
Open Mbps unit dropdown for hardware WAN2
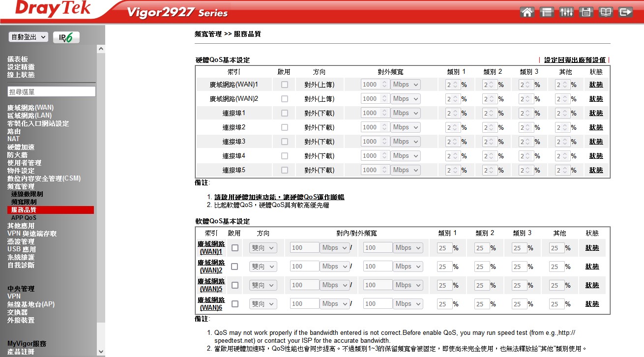[406, 99]
